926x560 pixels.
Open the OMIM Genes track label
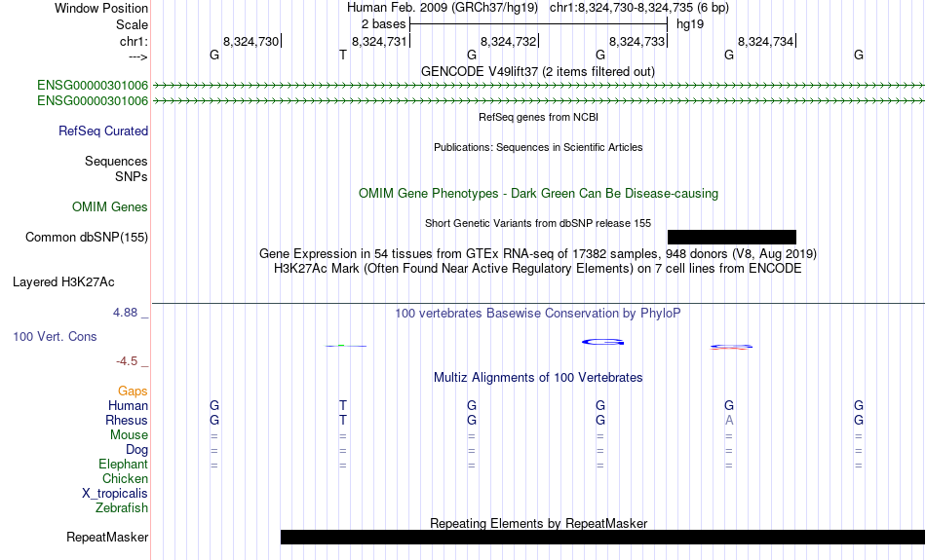tap(109, 207)
